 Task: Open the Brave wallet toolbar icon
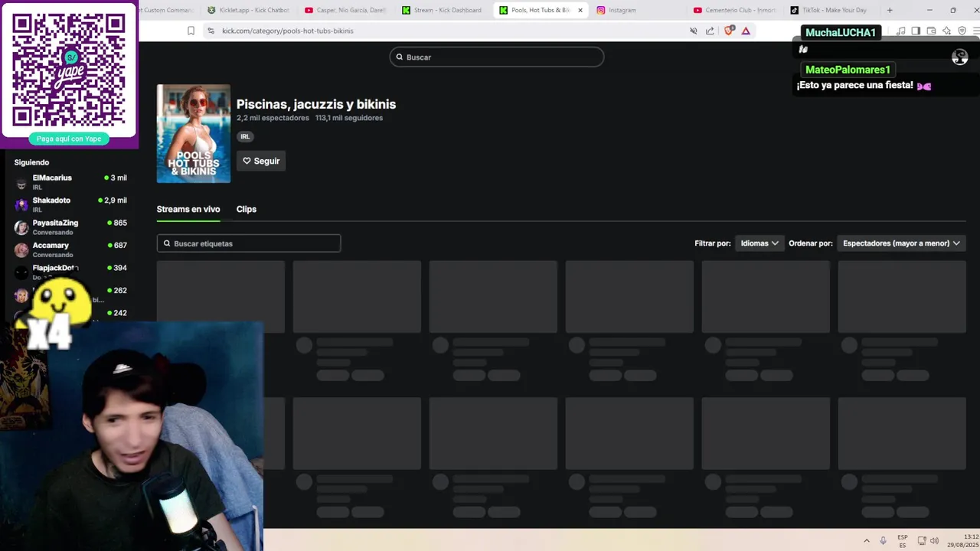point(931,31)
